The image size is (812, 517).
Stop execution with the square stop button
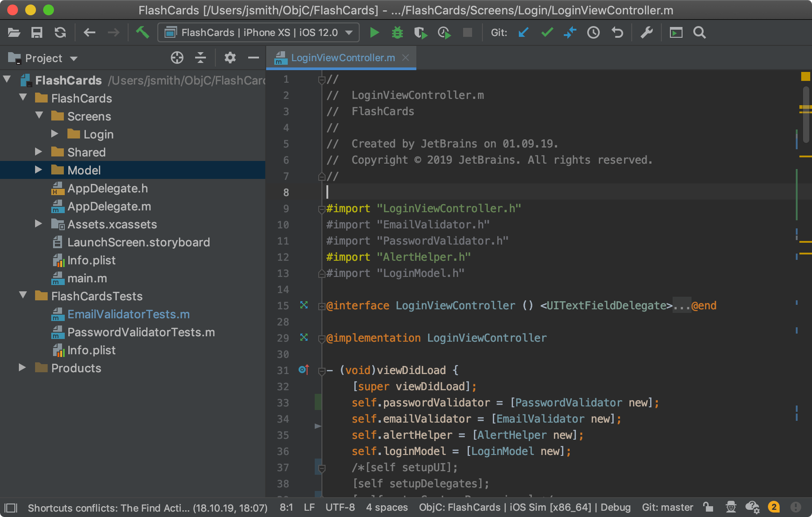[x=468, y=32]
